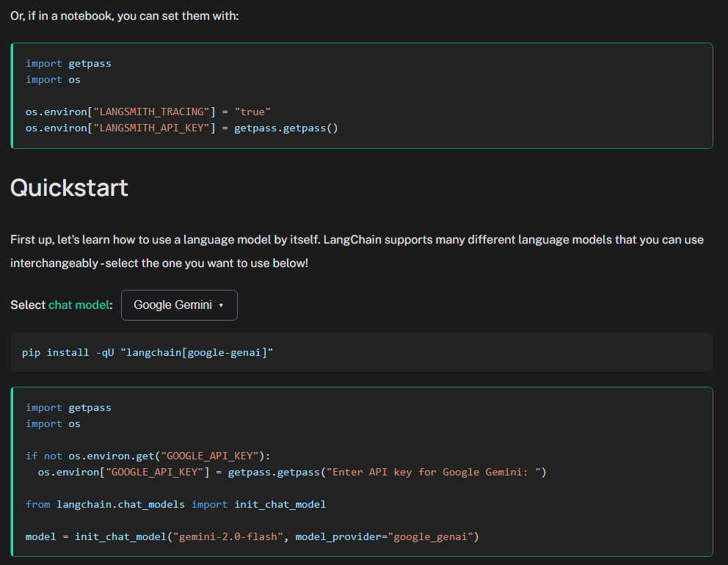
Task: Click the Quickstart heading
Action: [x=69, y=188]
